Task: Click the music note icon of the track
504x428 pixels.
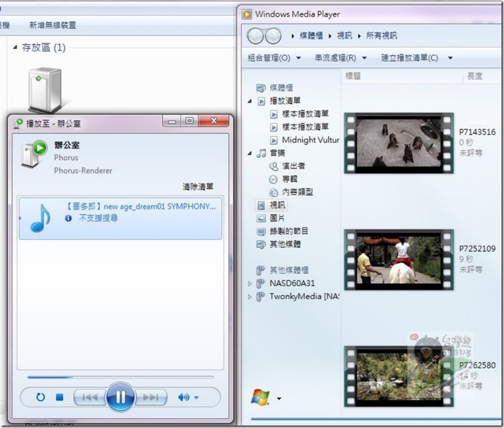Action: coord(40,218)
